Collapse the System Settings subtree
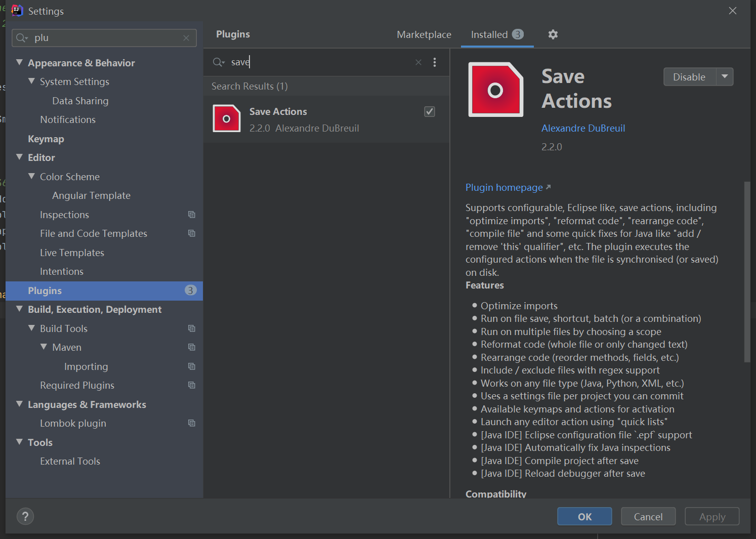 (x=32, y=81)
